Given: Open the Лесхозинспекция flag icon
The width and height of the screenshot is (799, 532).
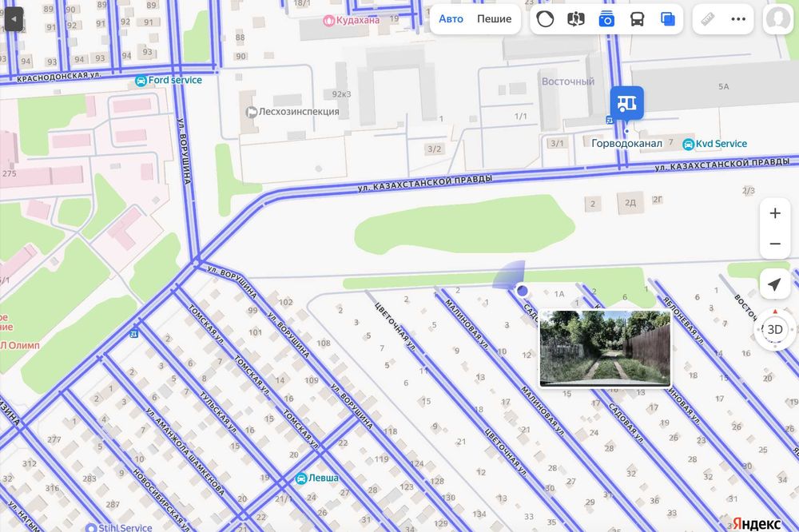Looking at the screenshot, I should [x=251, y=112].
